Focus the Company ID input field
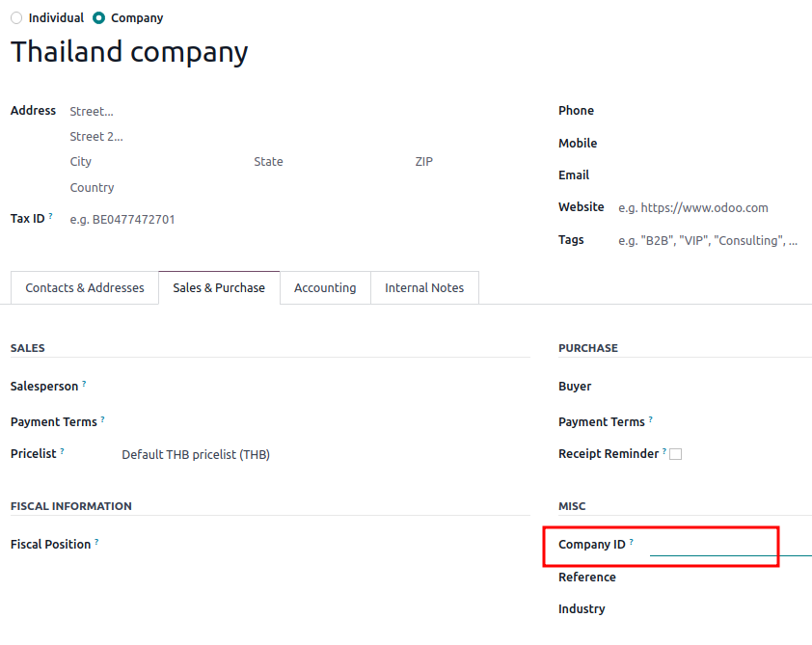 pos(728,546)
